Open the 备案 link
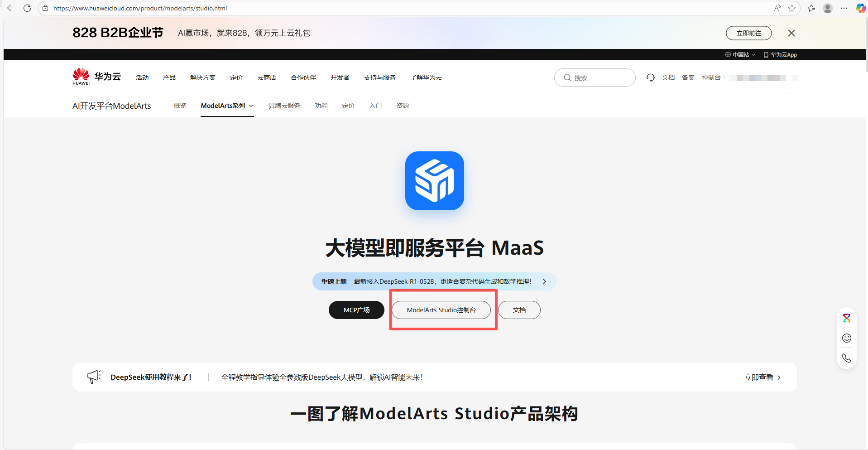868x450 pixels. click(688, 77)
